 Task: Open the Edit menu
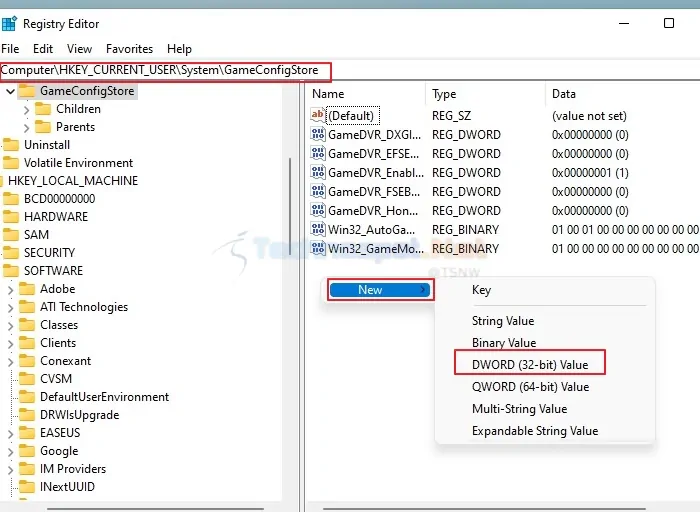[43, 49]
